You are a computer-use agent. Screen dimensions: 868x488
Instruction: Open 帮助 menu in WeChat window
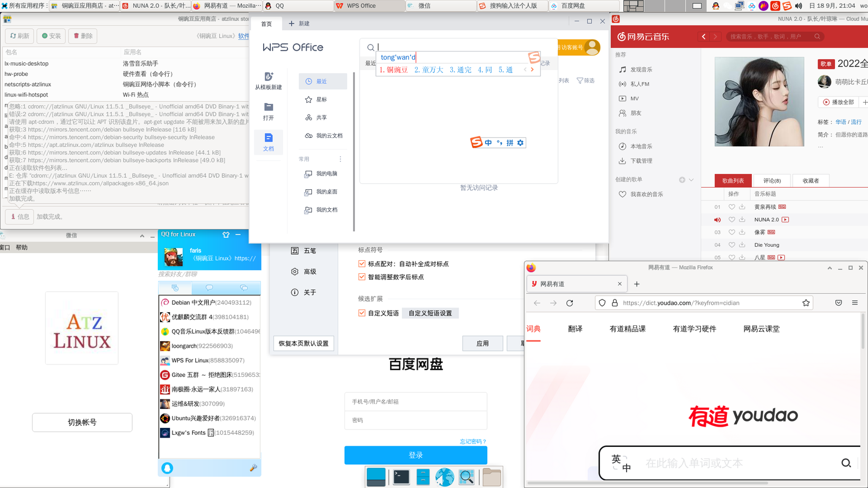coord(22,247)
